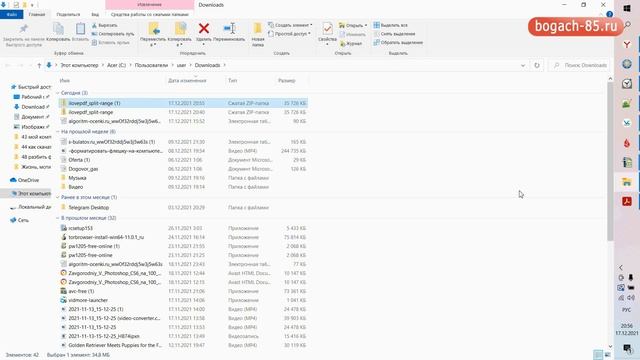The width and height of the screenshot is (640, 360).
Task: Click Copy path (Скопировать путь) item
Action: [x=113, y=34]
